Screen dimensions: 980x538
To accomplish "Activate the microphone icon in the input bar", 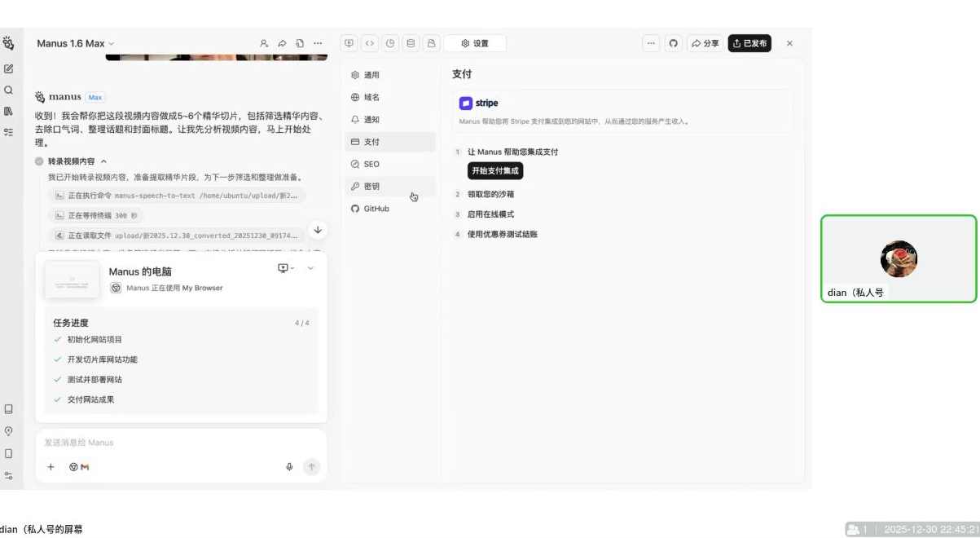I will coord(289,466).
